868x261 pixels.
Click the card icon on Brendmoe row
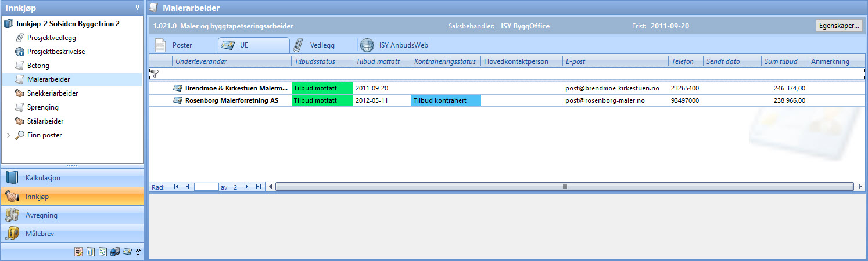tap(178, 88)
